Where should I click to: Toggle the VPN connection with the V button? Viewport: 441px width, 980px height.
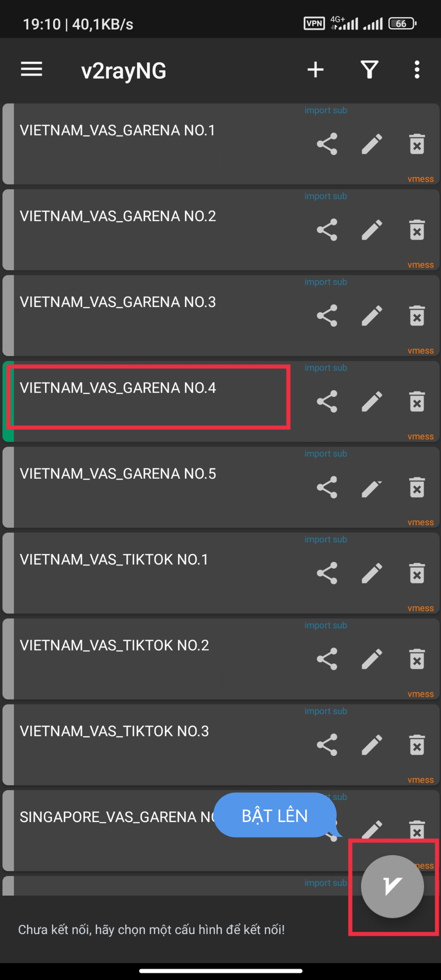pyautogui.click(x=392, y=887)
